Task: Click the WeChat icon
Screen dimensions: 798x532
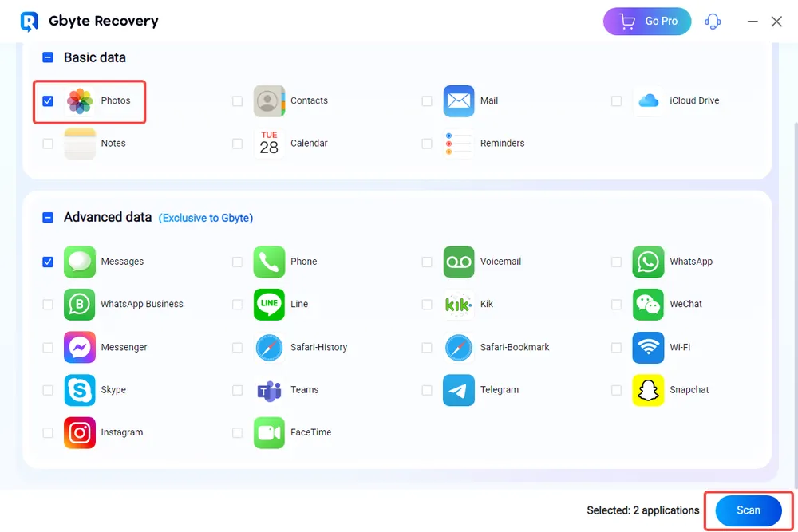Action: click(648, 304)
